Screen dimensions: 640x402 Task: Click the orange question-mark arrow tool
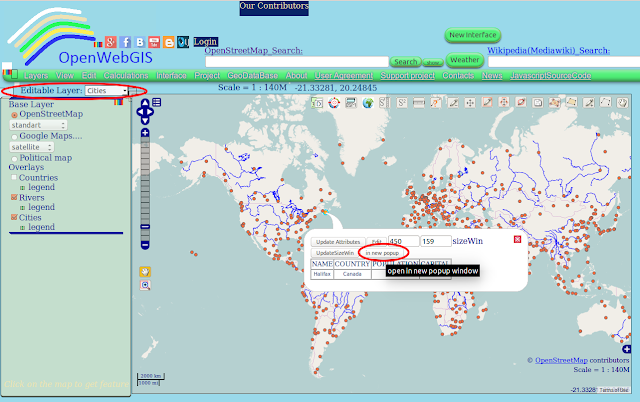coord(436,103)
